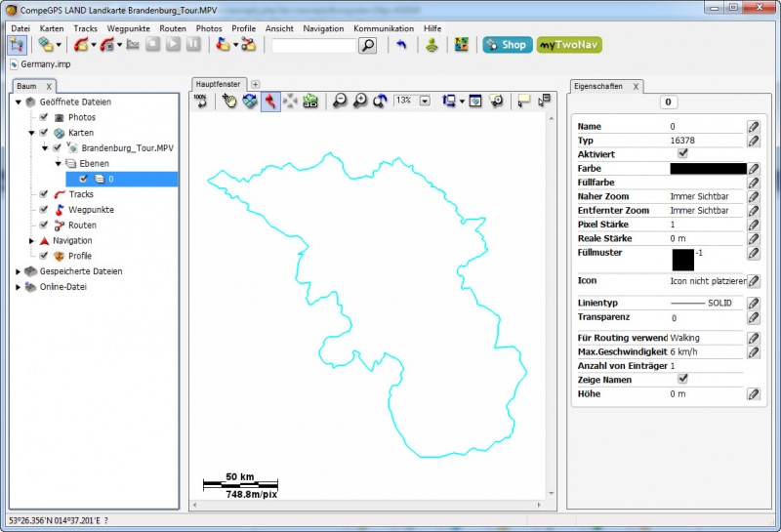The width and height of the screenshot is (781, 532).
Task: Expand the Gespeicherte Dateien tree node
Action: pyautogui.click(x=19, y=271)
